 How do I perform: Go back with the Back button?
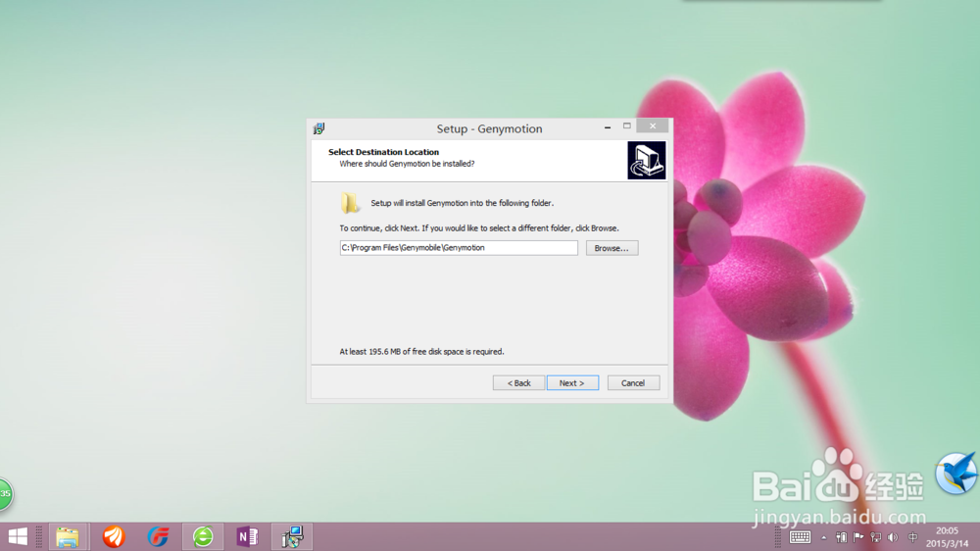[x=518, y=382]
